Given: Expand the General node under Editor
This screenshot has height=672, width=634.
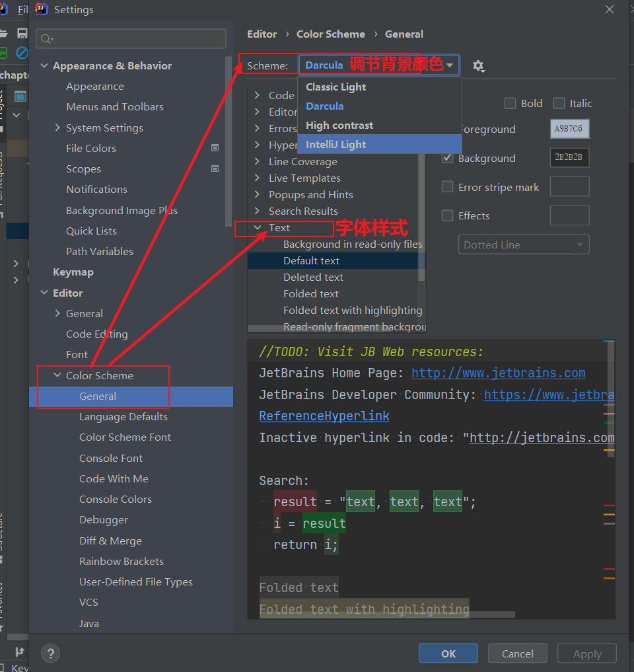Looking at the screenshot, I should (57, 313).
